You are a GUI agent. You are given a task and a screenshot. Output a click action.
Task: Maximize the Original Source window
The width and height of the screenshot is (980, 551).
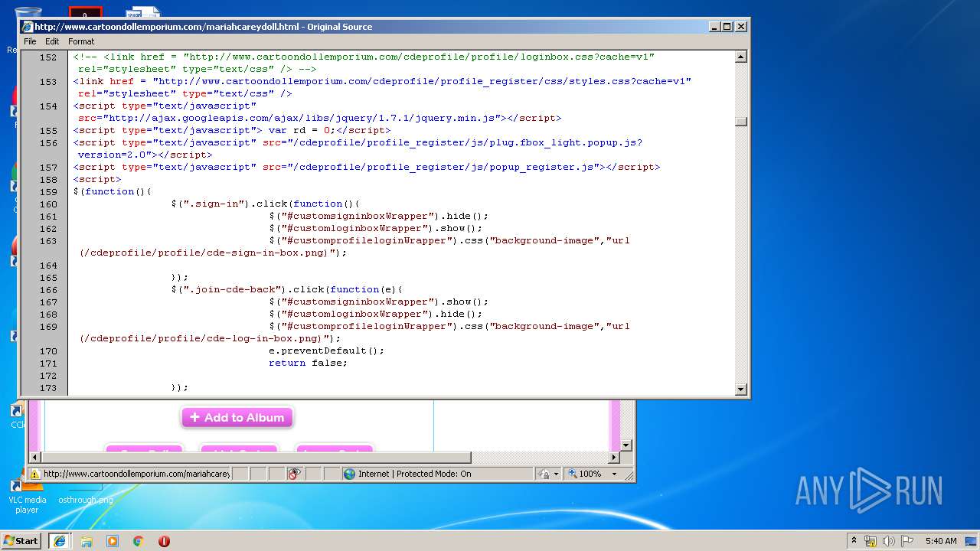[727, 27]
